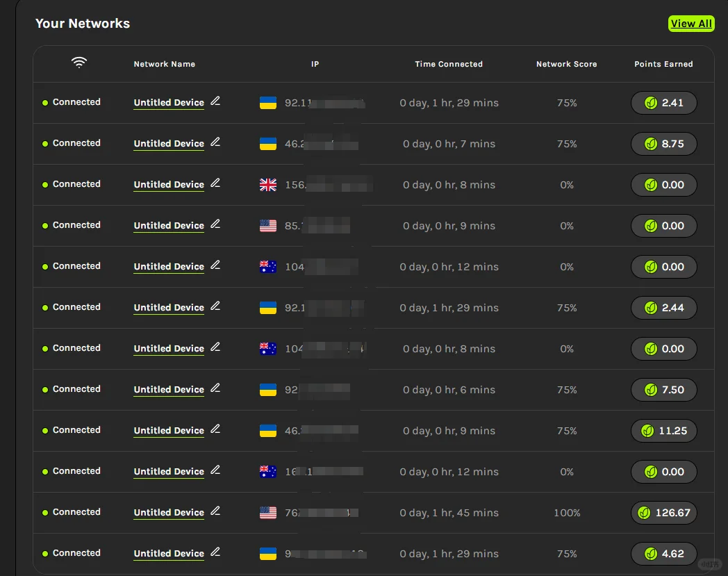The image size is (728, 576).
Task: Click the Your Networks heading
Action: pos(83,24)
